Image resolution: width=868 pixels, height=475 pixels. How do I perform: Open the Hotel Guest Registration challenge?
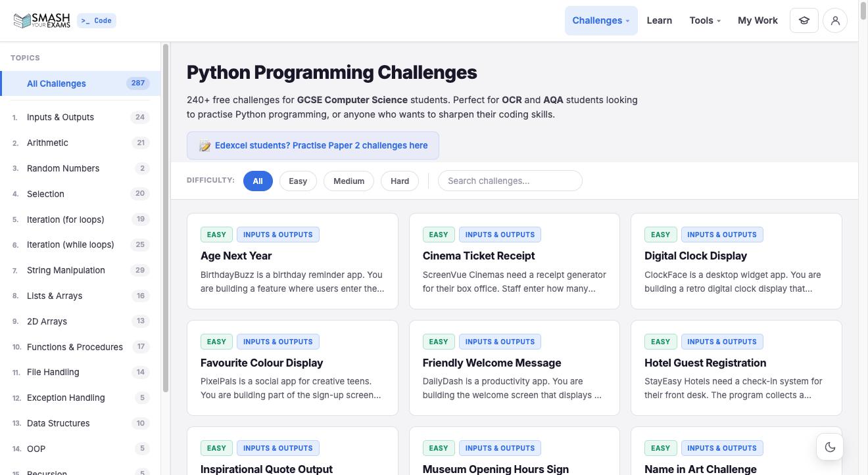736,368
